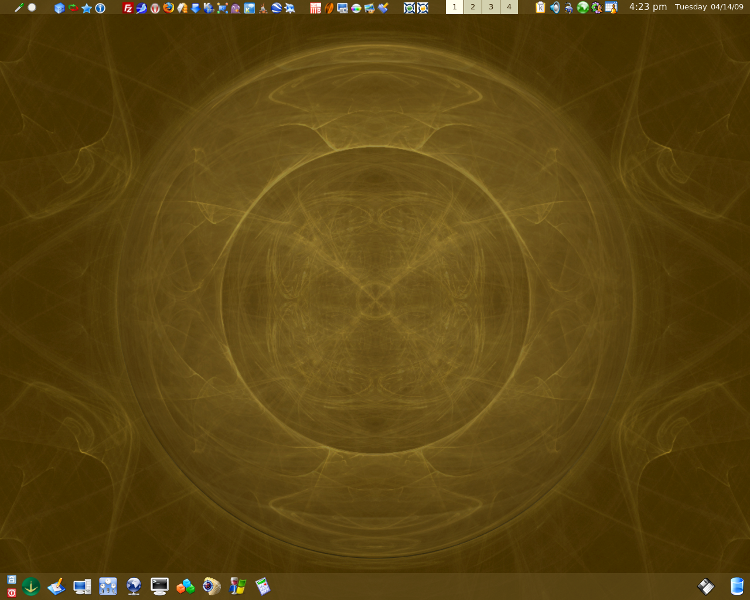Open the blue trash bin icon
The image size is (750, 600).
(737, 587)
